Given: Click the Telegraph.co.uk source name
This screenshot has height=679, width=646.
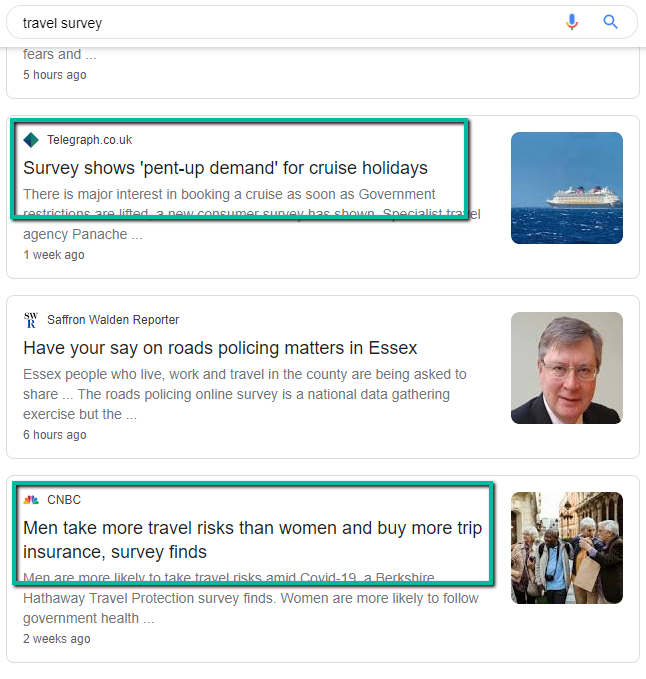Looking at the screenshot, I should click(x=90, y=140).
